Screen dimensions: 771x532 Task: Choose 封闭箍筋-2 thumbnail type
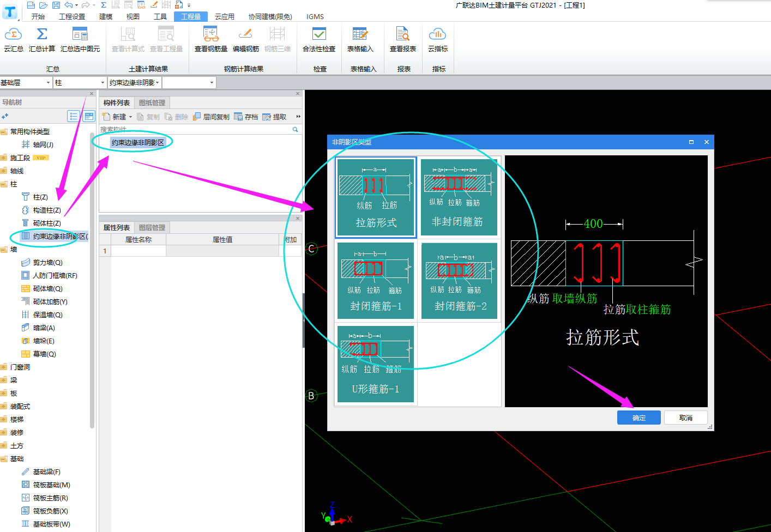(459, 281)
